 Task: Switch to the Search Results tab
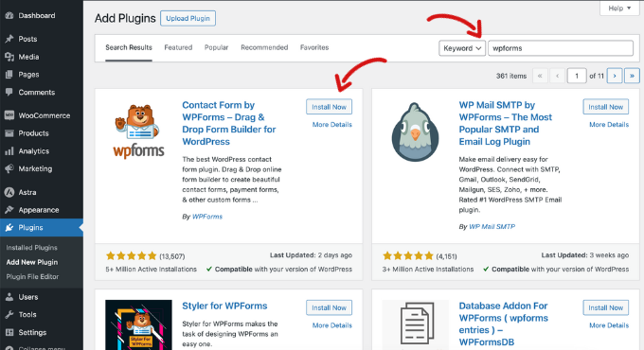(129, 47)
